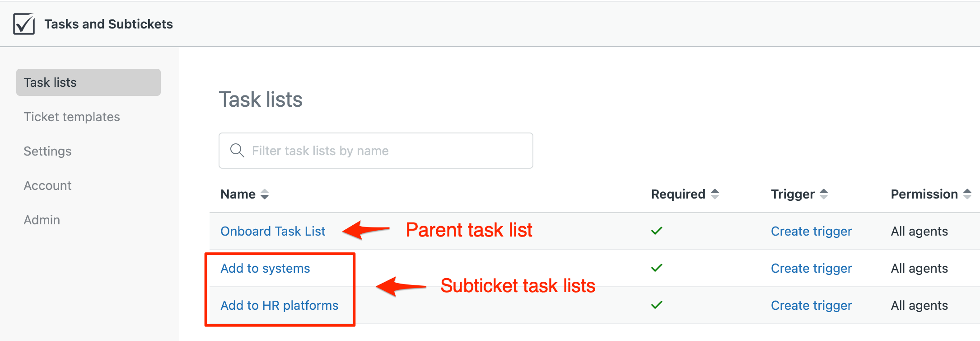Open the Task lists sidebar item
The height and width of the screenshot is (341, 980).
[x=89, y=82]
